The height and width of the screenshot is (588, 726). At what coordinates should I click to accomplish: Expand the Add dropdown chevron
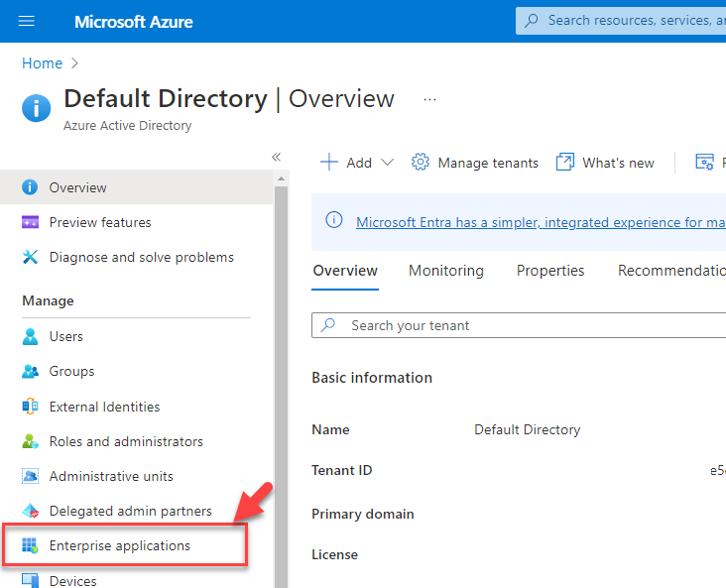coord(387,162)
